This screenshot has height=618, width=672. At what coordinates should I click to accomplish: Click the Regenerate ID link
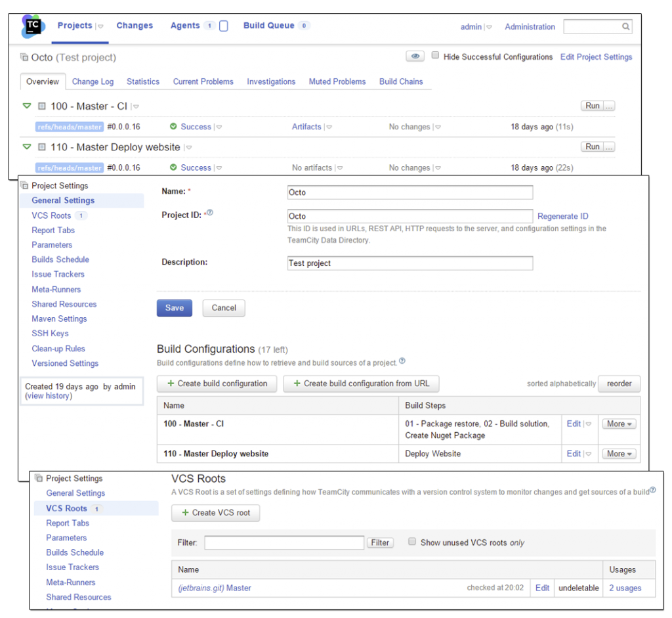click(x=562, y=216)
